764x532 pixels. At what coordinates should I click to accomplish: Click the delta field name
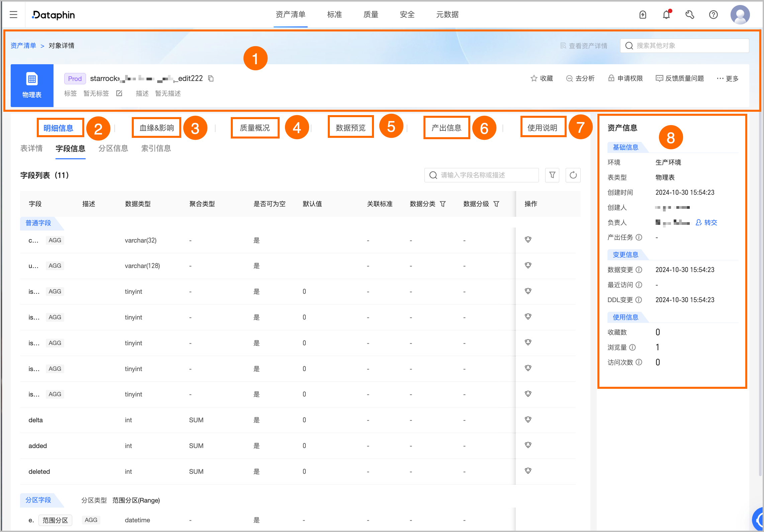tap(35, 420)
